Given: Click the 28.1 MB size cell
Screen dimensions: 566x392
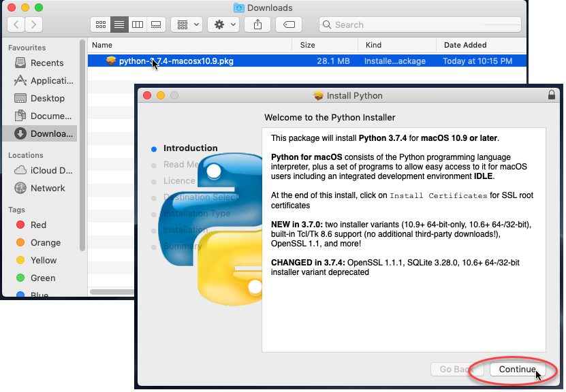Looking at the screenshot, I should coord(333,61).
